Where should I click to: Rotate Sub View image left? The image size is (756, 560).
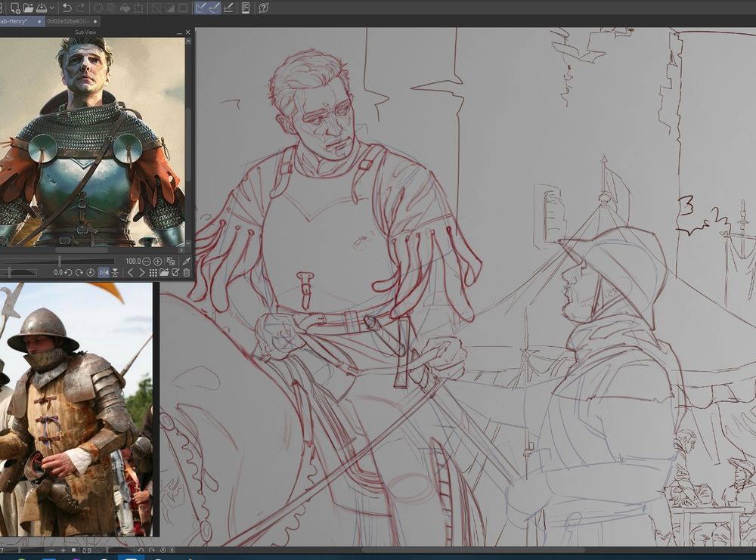point(68,273)
